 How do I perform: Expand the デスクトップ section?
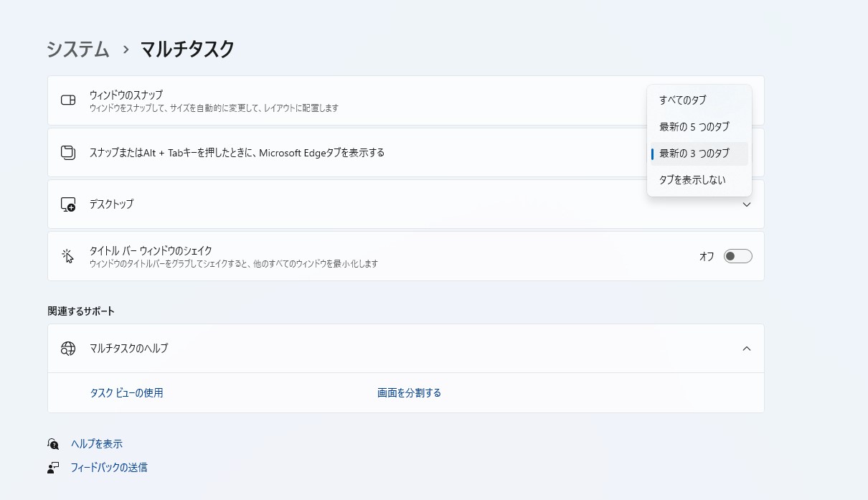click(747, 204)
